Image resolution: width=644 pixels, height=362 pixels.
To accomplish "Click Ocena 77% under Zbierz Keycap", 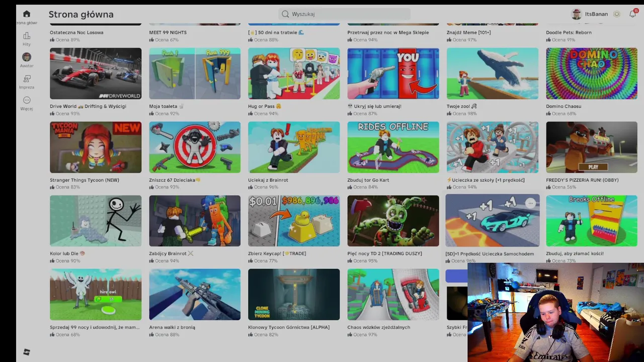I will [263, 261].
